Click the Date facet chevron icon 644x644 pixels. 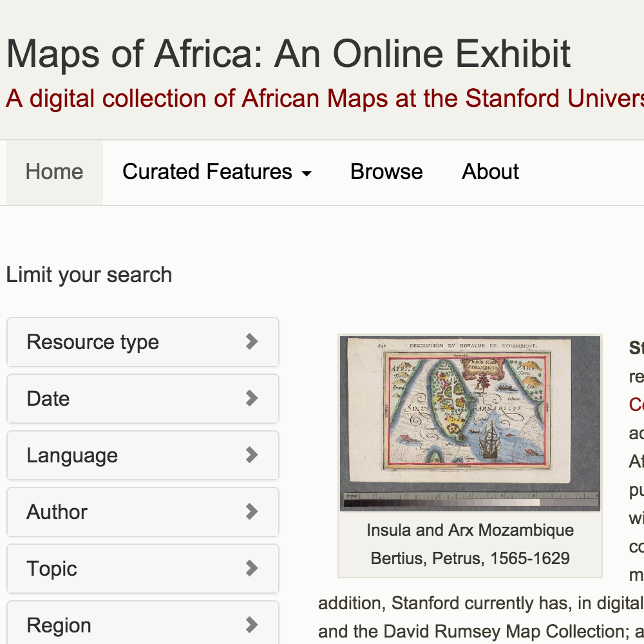252,399
